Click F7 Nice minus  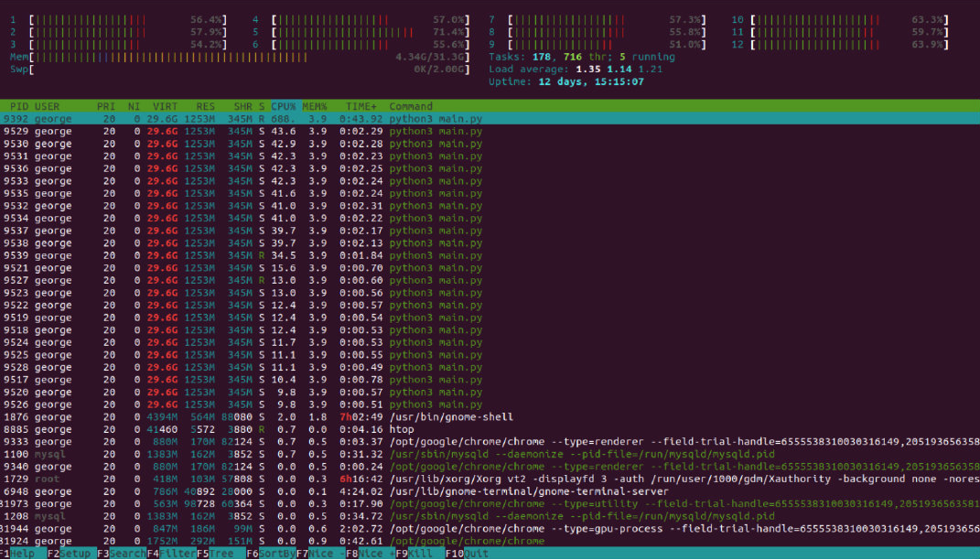tap(320, 553)
